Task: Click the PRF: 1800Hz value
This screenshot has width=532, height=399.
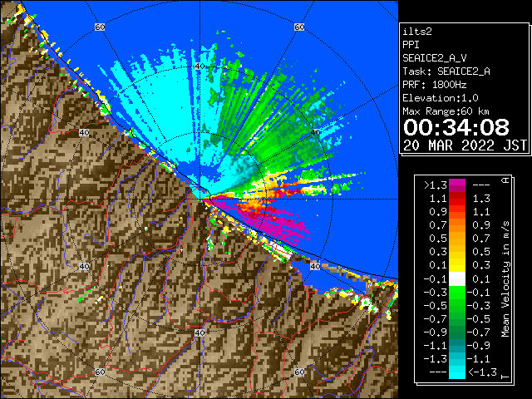Action: [434, 85]
